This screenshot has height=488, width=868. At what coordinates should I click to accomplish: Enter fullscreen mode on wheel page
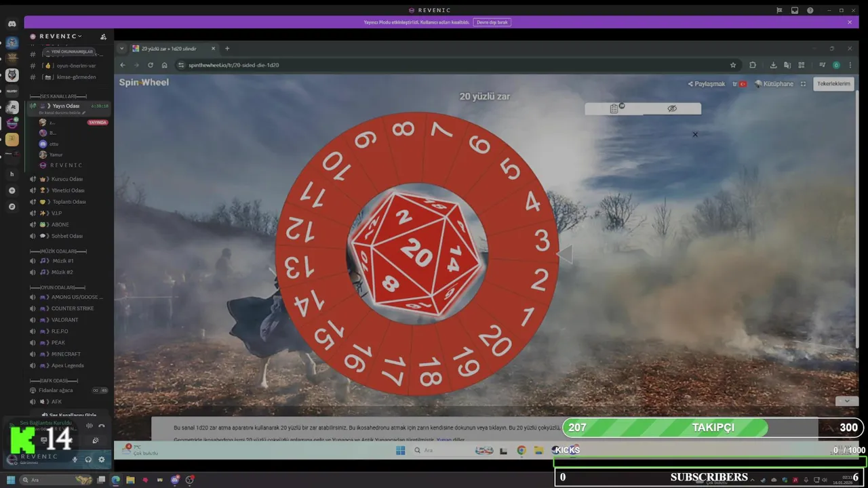[x=803, y=84]
